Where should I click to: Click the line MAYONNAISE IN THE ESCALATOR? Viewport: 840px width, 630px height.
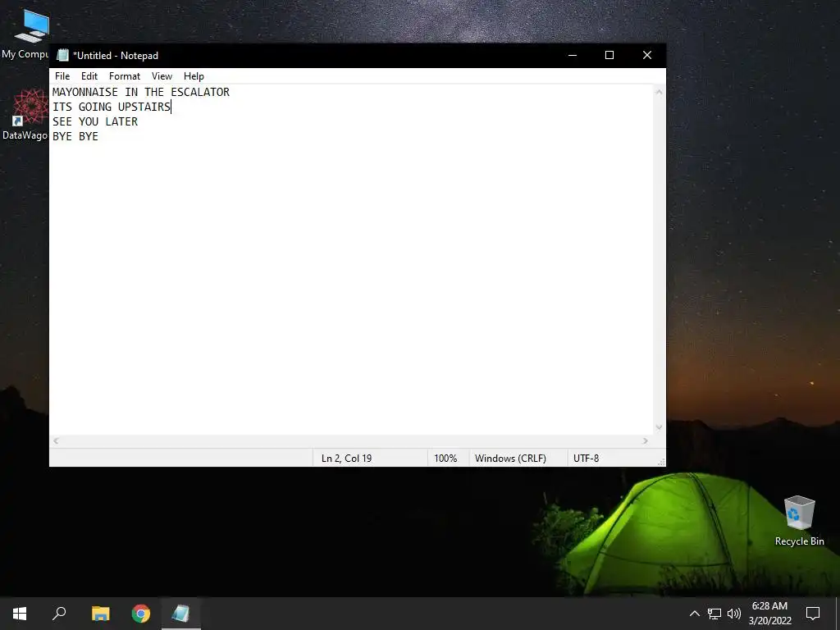tap(141, 92)
